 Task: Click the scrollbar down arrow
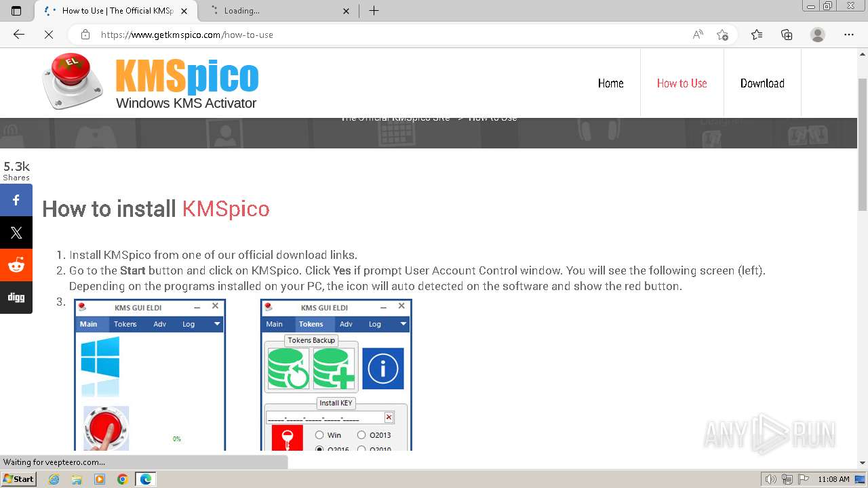[x=863, y=463]
